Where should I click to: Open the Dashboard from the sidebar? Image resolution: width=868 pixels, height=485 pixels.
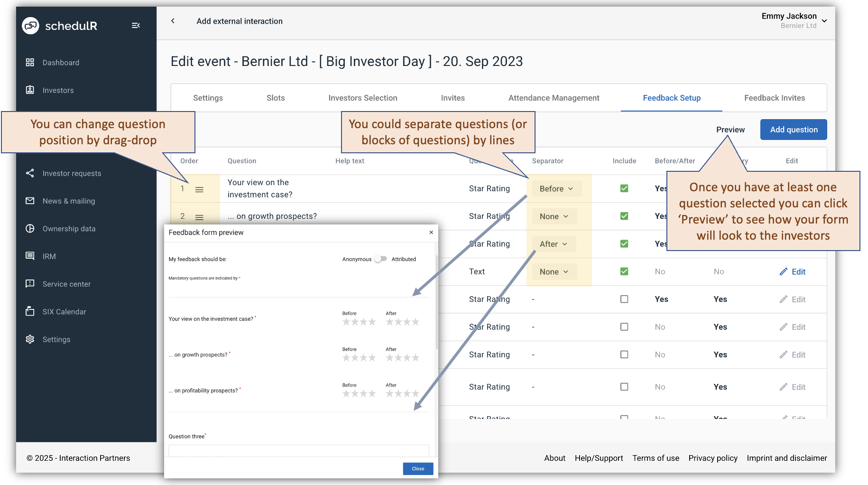61,62
